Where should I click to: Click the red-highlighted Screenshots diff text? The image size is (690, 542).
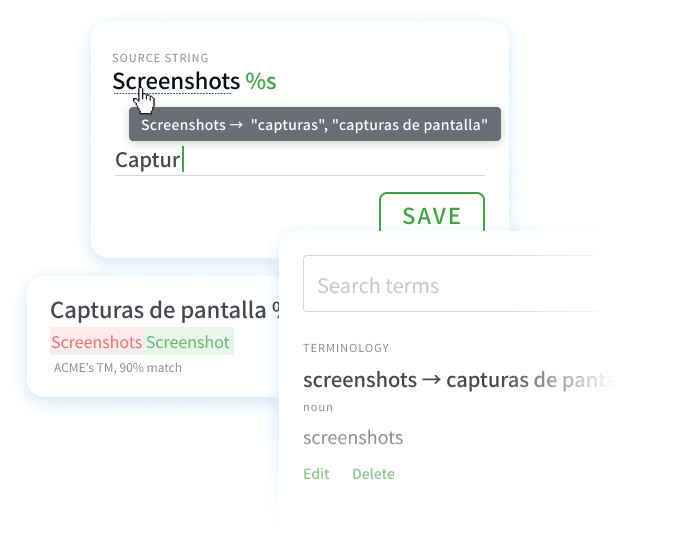click(x=96, y=342)
